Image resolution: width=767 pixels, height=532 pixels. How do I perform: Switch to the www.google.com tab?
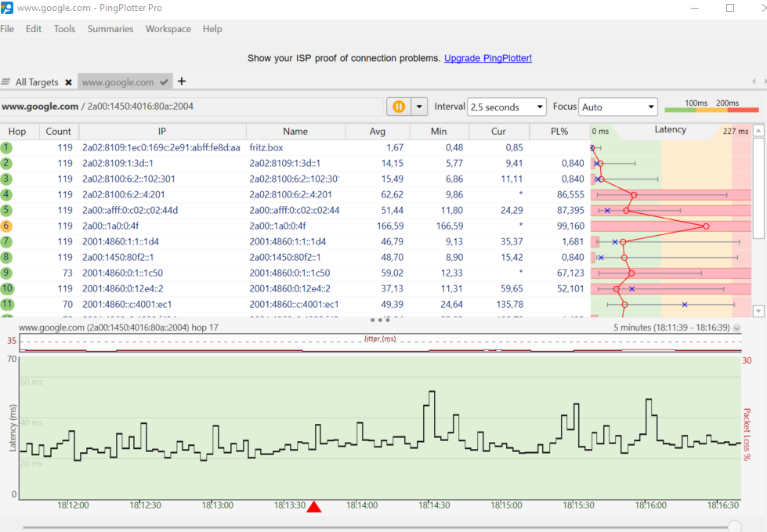coord(118,82)
